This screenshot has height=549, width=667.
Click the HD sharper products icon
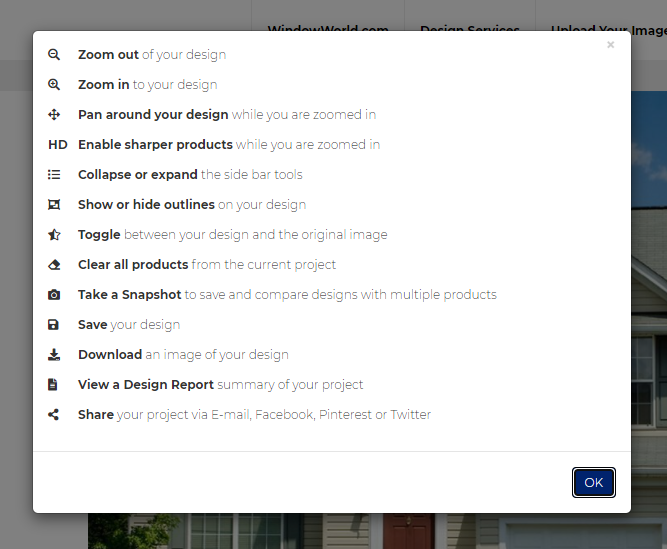click(58, 145)
